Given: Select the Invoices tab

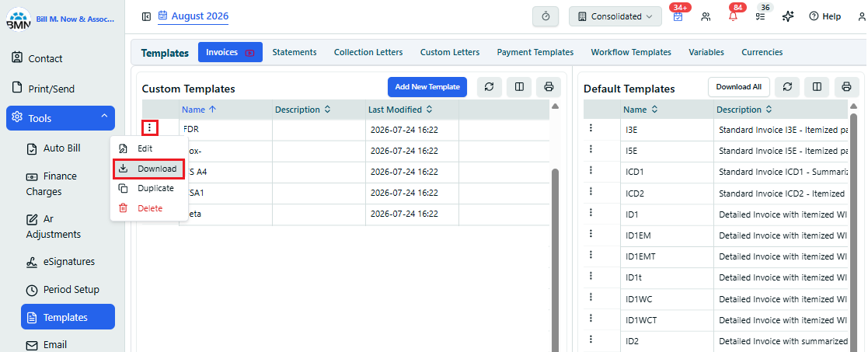Looking at the screenshot, I should point(230,52).
